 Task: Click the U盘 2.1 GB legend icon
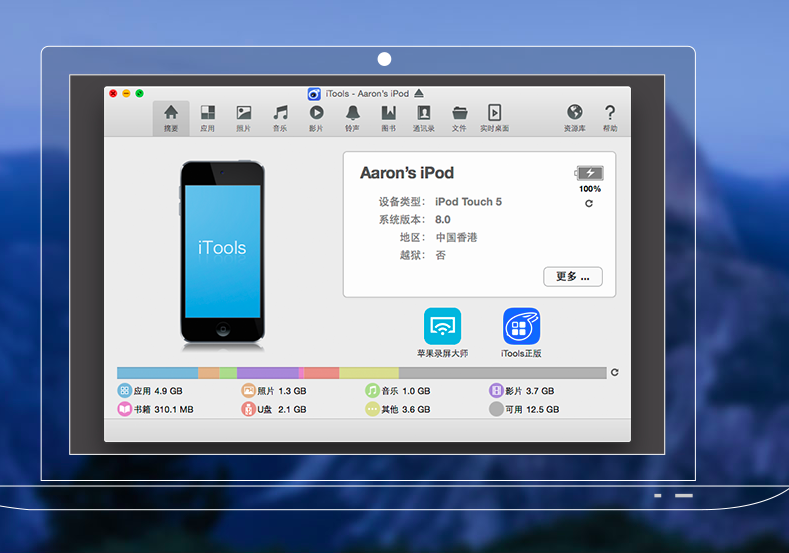pyautogui.click(x=249, y=409)
